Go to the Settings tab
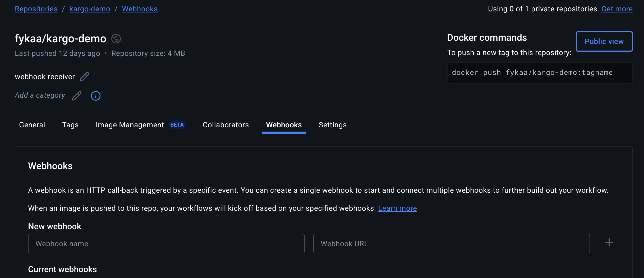 pos(333,125)
